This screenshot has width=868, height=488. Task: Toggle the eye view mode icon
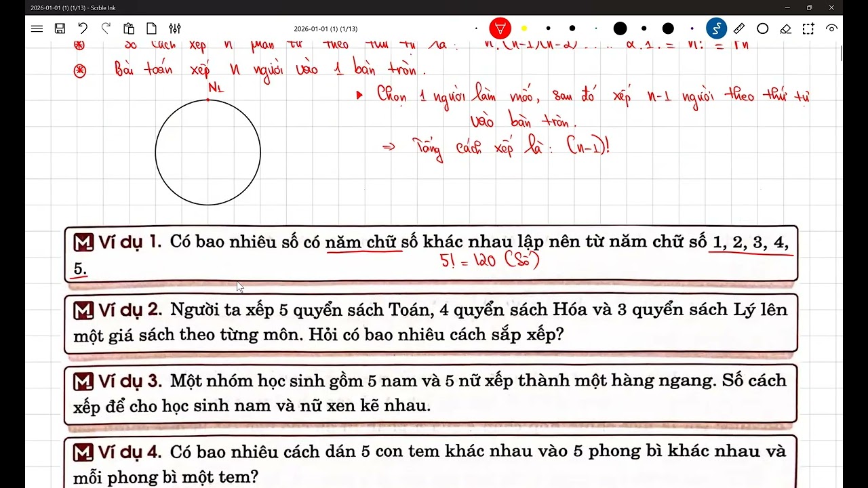tap(831, 28)
